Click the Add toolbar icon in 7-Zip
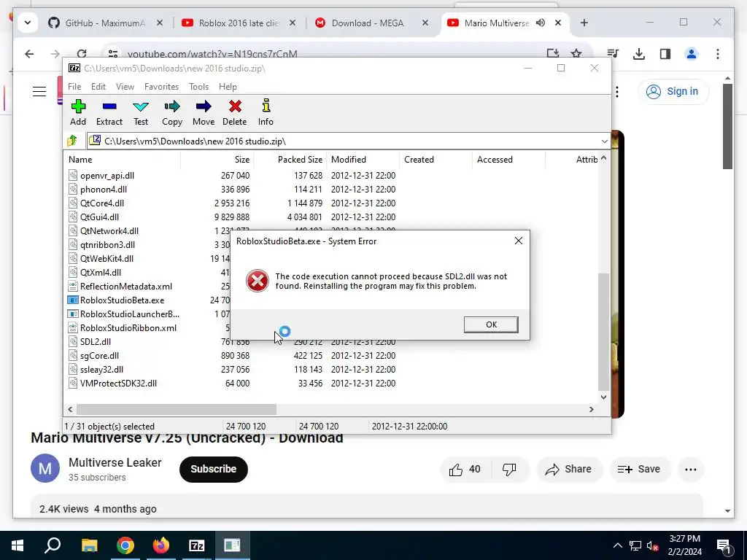The image size is (747, 560). coord(78,112)
